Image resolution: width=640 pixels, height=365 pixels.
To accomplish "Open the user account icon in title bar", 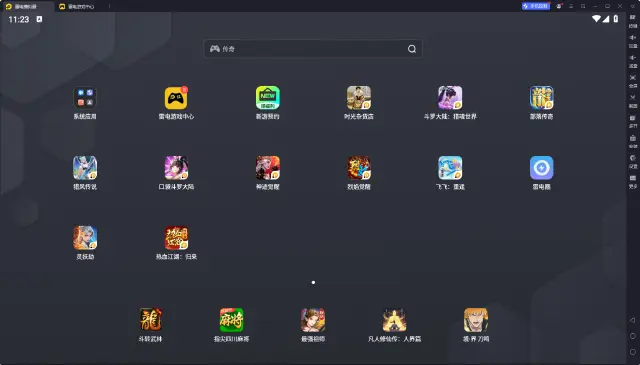I will click(x=559, y=6).
